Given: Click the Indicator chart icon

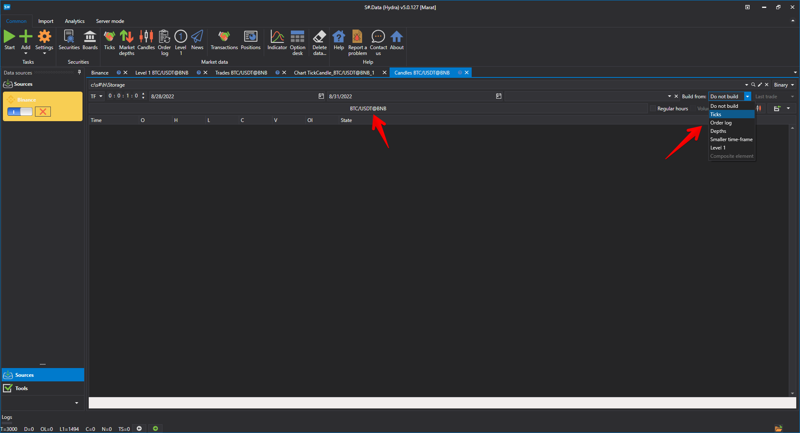Looking at the screenshot, I should click(277, 39).
